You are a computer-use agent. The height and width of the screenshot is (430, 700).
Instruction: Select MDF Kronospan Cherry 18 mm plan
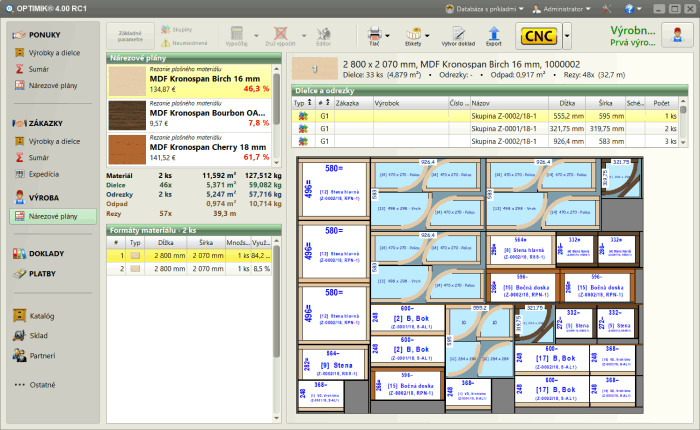pos(189,150)
